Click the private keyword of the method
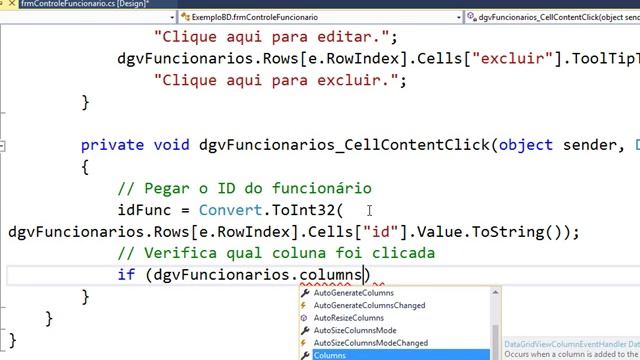Image resolution: width=640 pixels, height=360 pixels. tap(112, 145)
